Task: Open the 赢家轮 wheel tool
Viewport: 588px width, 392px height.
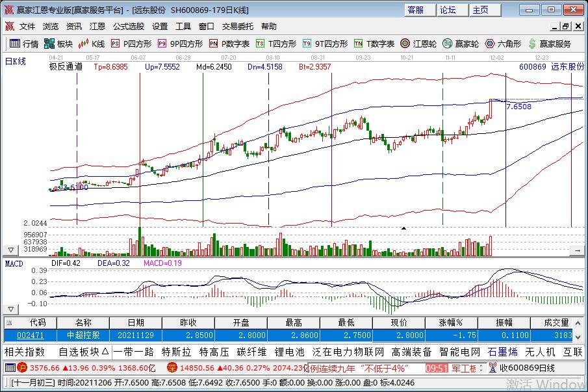Action: coord(461,44)
